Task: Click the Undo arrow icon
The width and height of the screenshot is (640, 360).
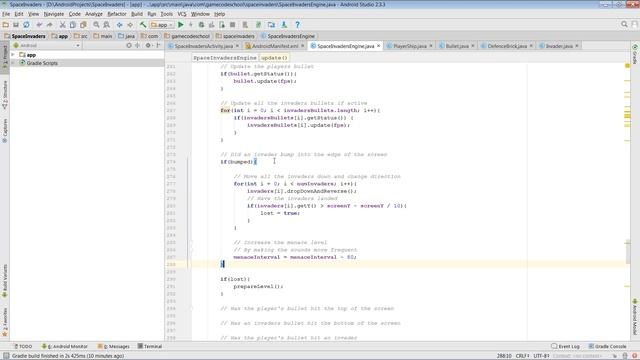Action: click(x=39, y=25)
